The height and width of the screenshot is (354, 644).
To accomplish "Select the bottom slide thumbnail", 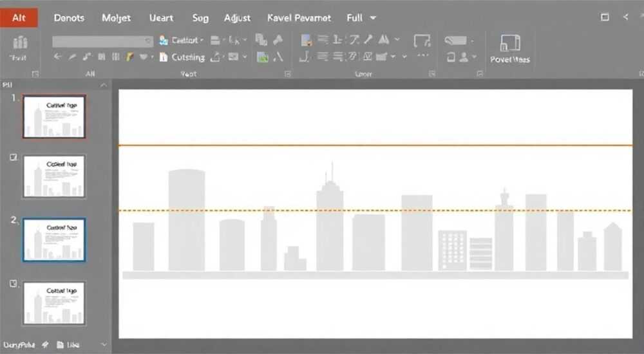I will coord(54,303).
